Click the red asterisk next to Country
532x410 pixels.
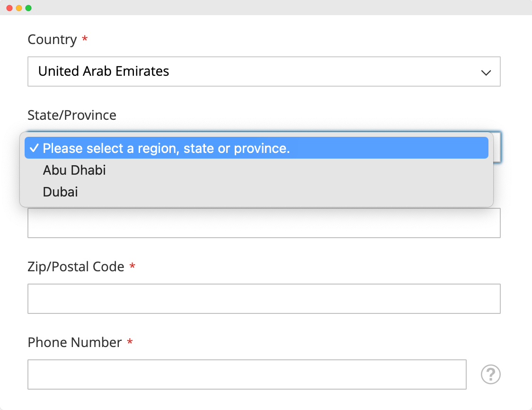(x=85, y=39)
